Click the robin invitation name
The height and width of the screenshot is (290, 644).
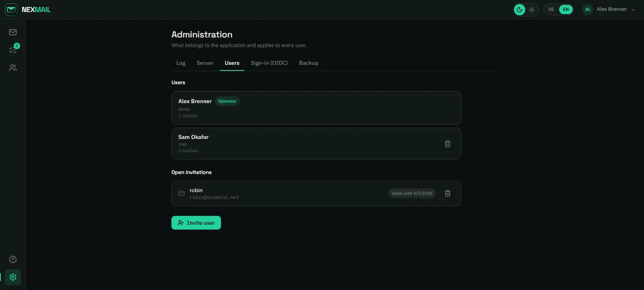(196, 190)
